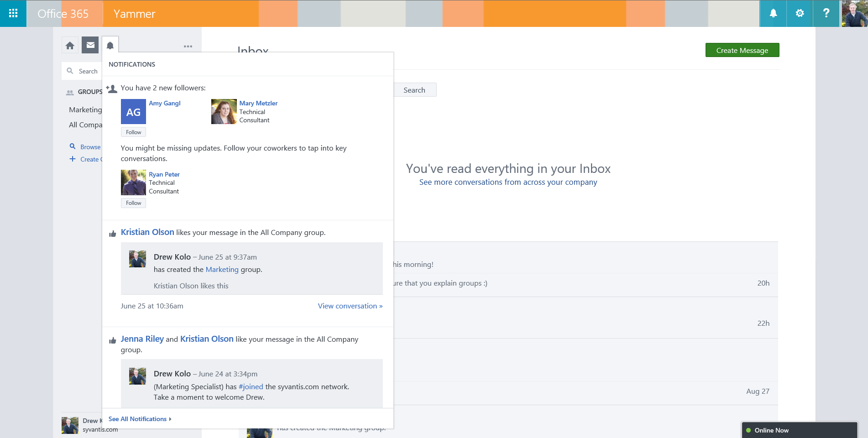This screenshot has height=438, width=868.
Task: Click Drew Kolo avatar in June 25 message
Action: pyautogui.click(x=137, y=259)
